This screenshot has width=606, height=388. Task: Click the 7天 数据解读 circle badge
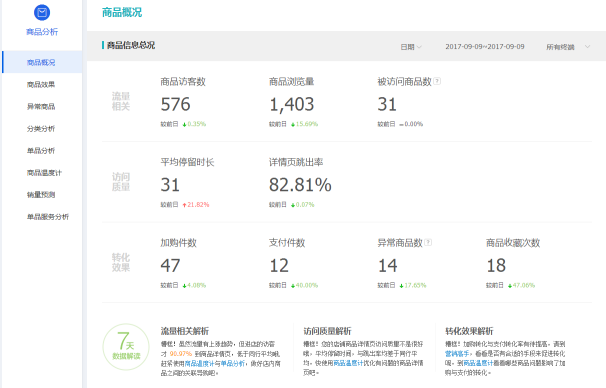tap(126, 347)
